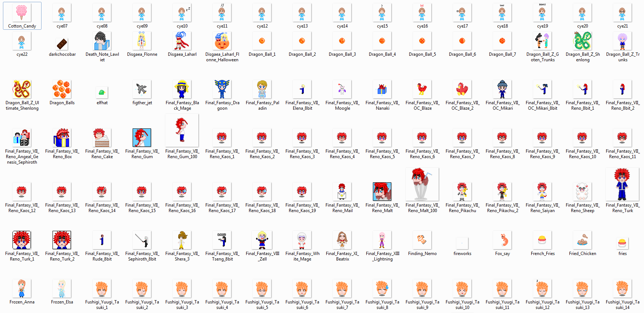Select the Final_Fantasy_VII_Sephiroth_8bit icon
The width and height of the screenshot is (644, 313).
point(142,240)
